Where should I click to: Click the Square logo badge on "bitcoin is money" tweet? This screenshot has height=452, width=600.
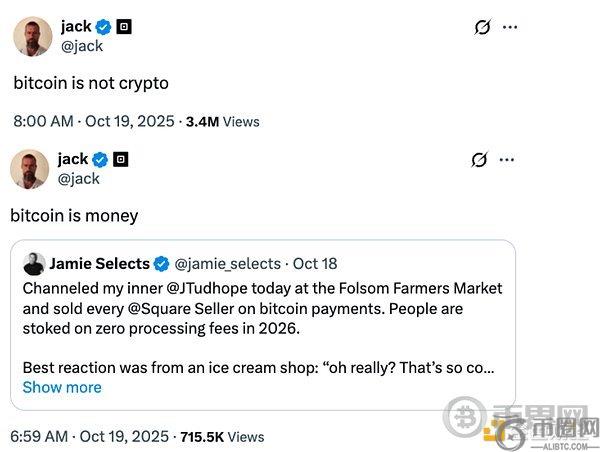point(121,159)
